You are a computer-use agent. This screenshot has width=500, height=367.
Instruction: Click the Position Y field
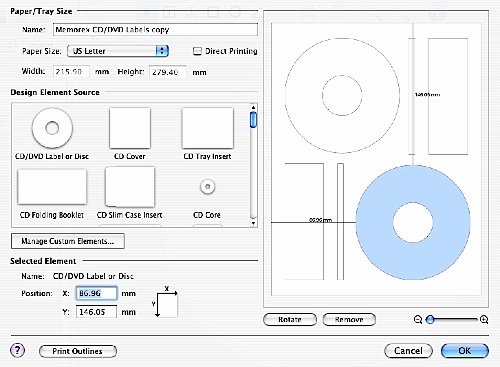pos(96,312)
